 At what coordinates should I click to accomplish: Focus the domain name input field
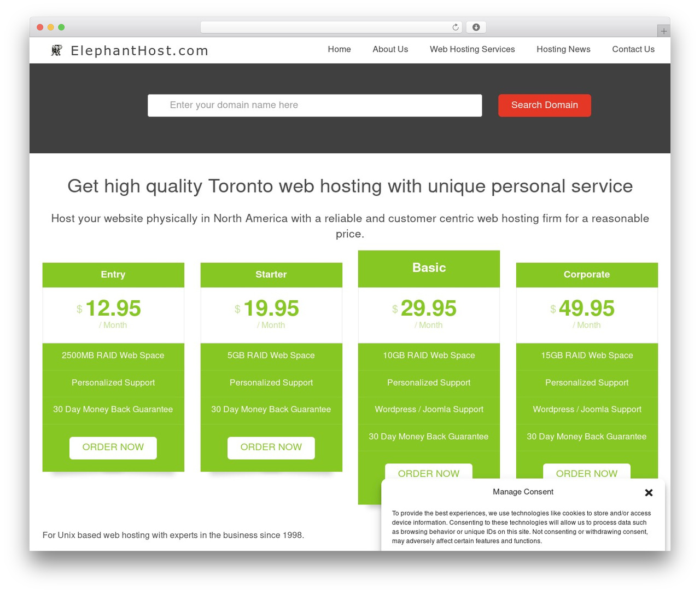314,105
